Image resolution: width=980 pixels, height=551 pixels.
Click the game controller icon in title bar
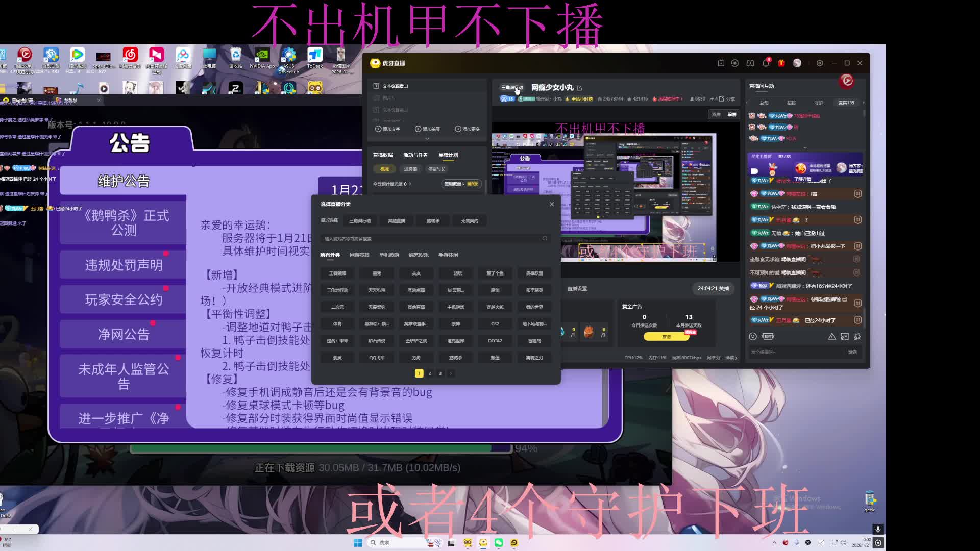click(750, 63)
